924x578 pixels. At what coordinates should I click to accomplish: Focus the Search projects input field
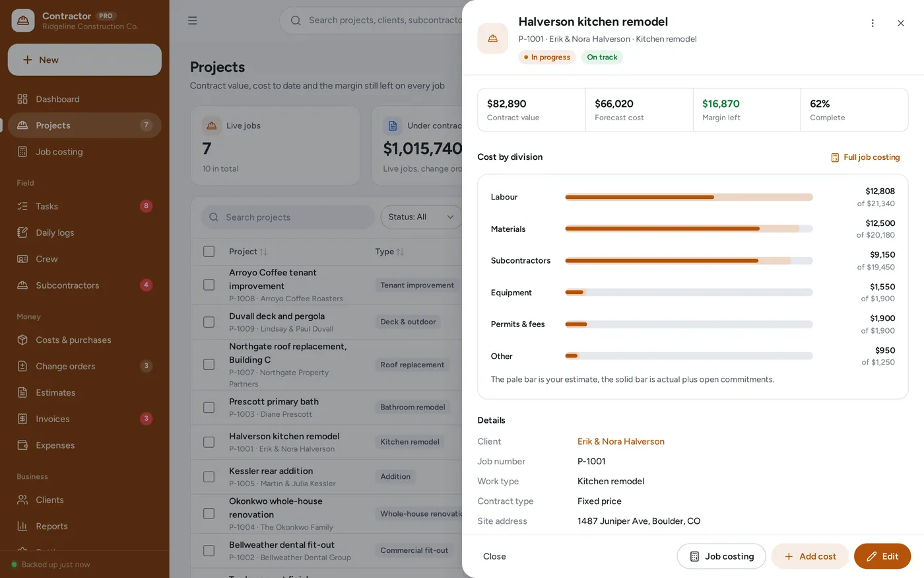288,217
